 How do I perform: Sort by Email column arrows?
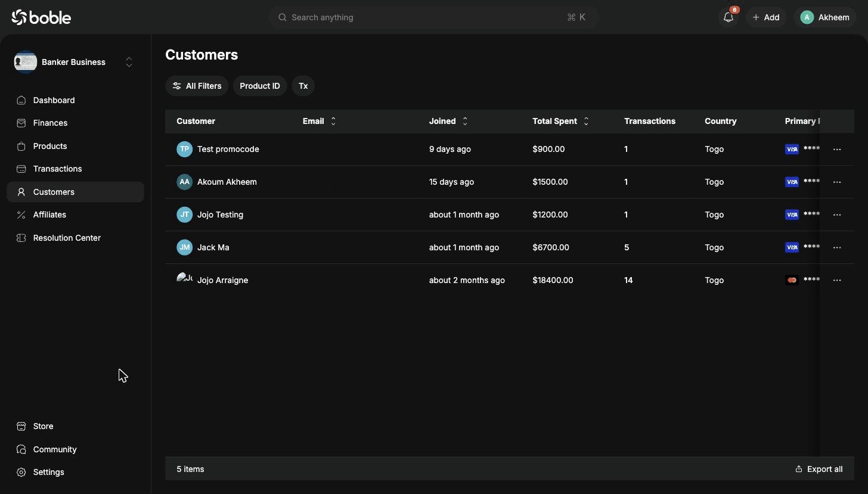point(333,121)
